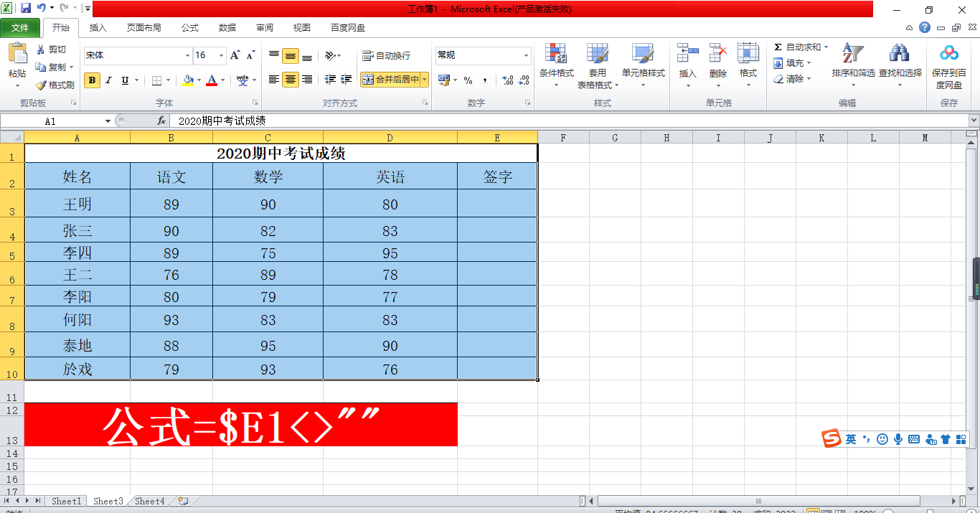This screenshot has height=513, width=980.
Task: Click the percent style button
Action: click(468, 80)
